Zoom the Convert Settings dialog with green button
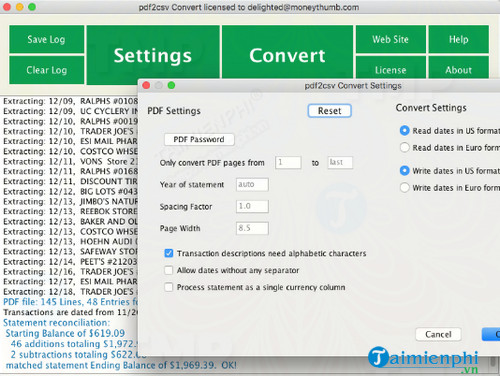Screen dimensions: 500x376 [171, 86]
